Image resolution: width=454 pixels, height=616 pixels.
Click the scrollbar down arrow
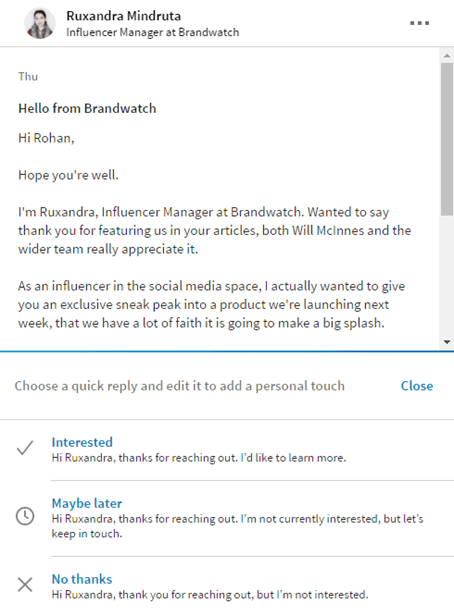tap(447, 342)
